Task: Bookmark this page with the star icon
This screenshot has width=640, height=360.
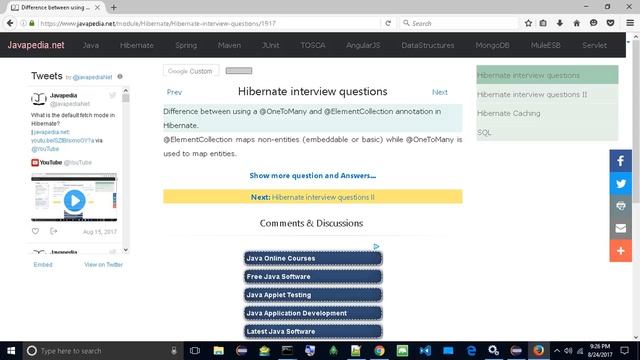Action: click(x=528, y=23)
